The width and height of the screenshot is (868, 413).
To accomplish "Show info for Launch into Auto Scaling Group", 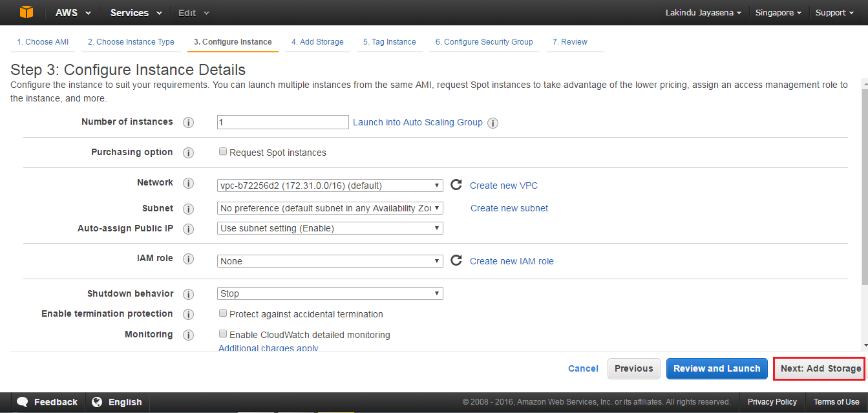I will click(x=492, y=123).
